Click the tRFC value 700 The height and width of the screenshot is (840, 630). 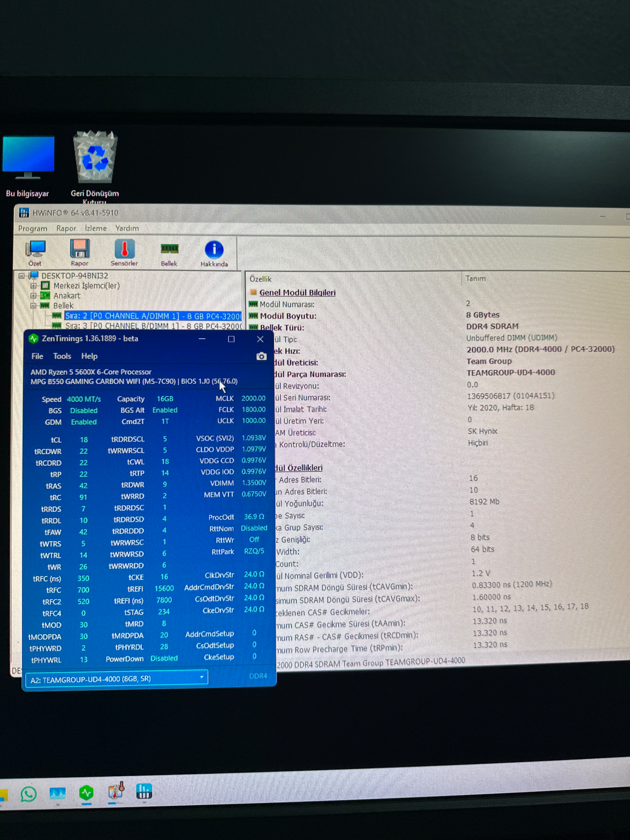coord(83,590)
